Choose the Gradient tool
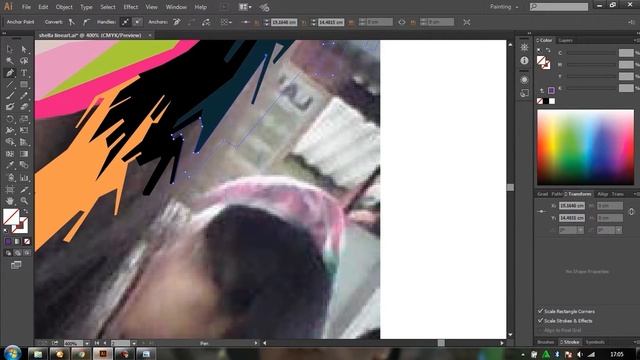This screenshot has width=640, height=360. pyautogui.click(x=24, y=154)
